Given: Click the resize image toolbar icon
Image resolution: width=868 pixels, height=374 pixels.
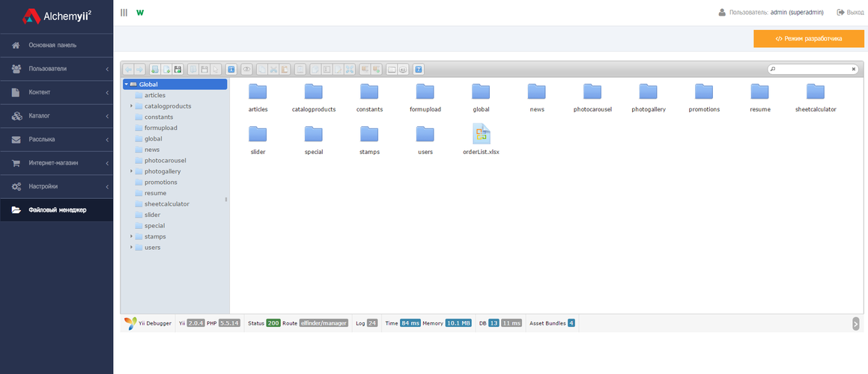Looking at the screenshot, I should point(349,70).
